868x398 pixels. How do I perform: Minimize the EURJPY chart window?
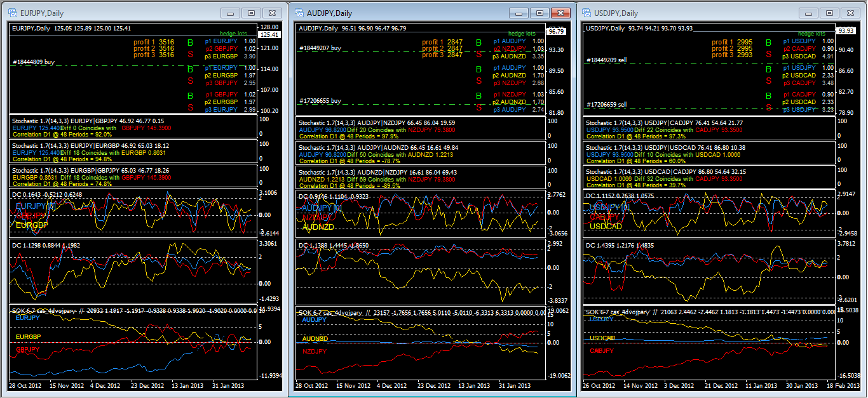click(x=230, y=13)
